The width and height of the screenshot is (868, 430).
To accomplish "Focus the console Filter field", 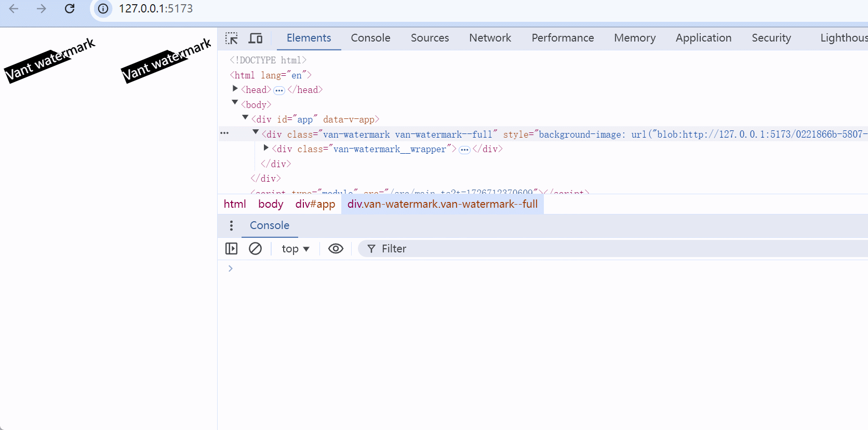I will (613, 249).
